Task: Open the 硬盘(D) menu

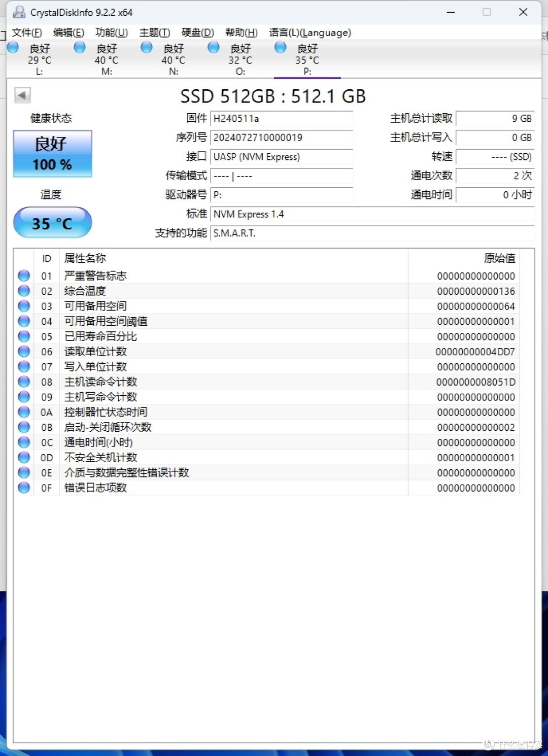Action: pos(198,32)
